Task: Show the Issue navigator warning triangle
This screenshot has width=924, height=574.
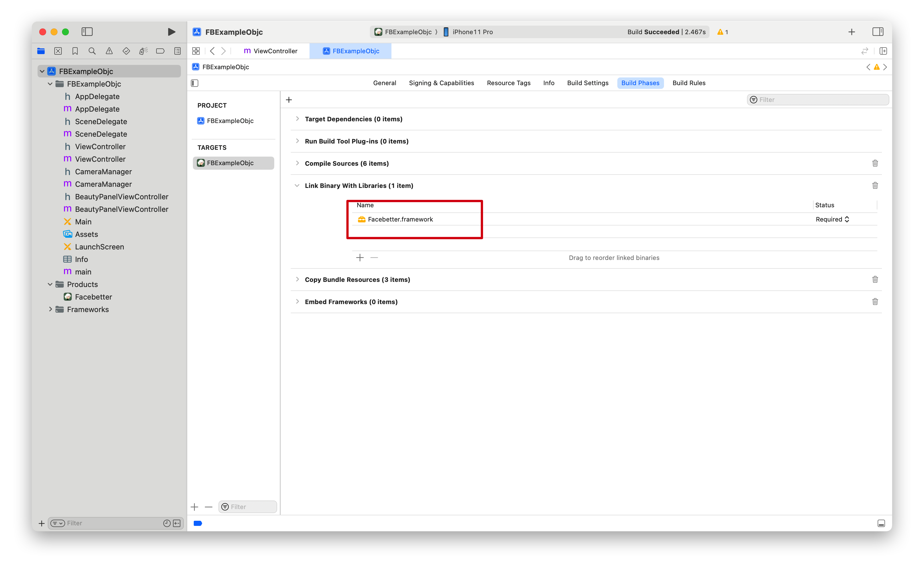Action: (109, 51)
